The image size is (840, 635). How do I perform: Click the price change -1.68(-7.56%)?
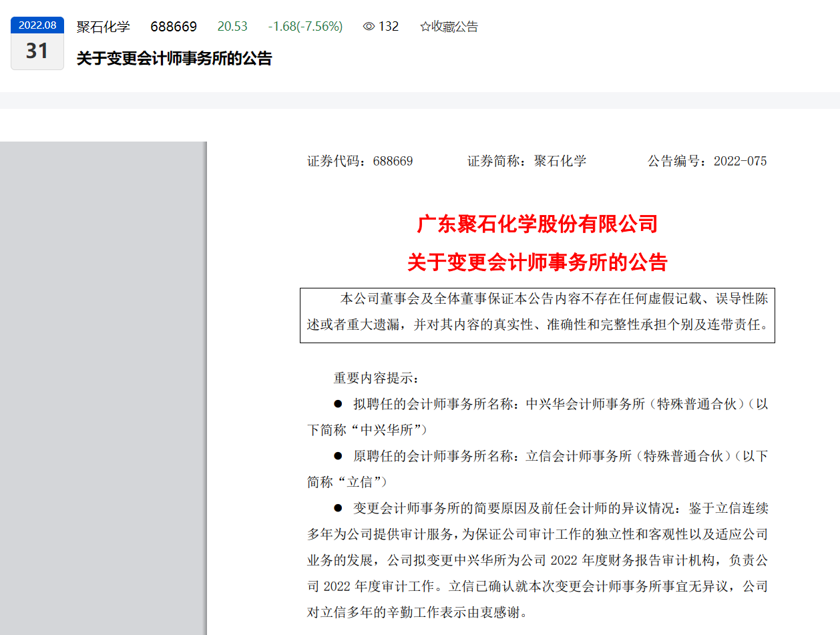[x=305, y=27]
